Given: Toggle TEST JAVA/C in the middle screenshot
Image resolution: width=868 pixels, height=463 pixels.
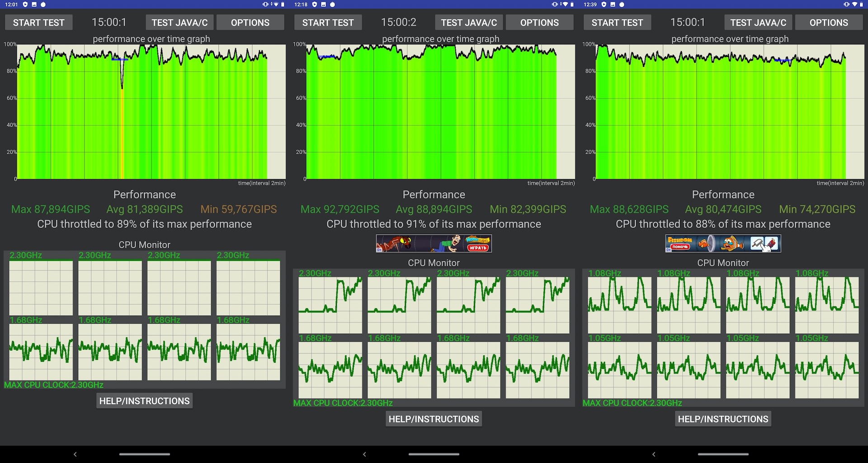Looking at the screenshot, I should point(469,23).
